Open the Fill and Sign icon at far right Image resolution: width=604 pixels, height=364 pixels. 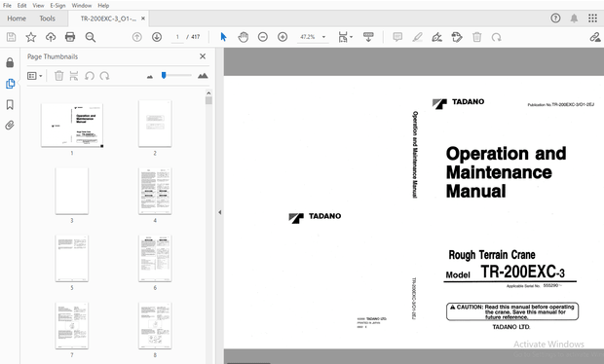[x=595, y=37]
